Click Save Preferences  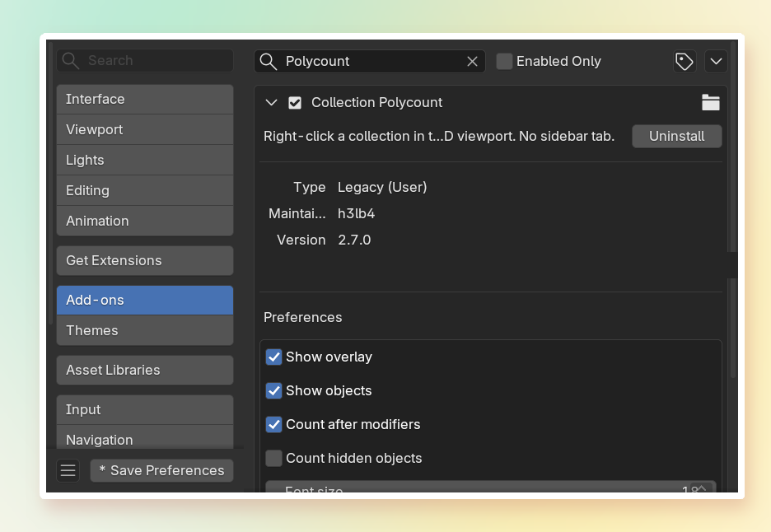(x=161, y=470)
